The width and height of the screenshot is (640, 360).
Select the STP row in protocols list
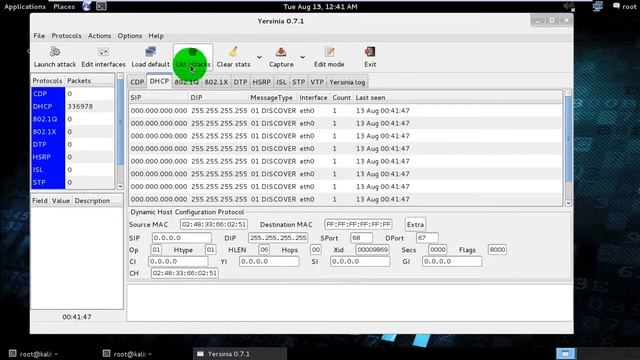pos(72,182)
